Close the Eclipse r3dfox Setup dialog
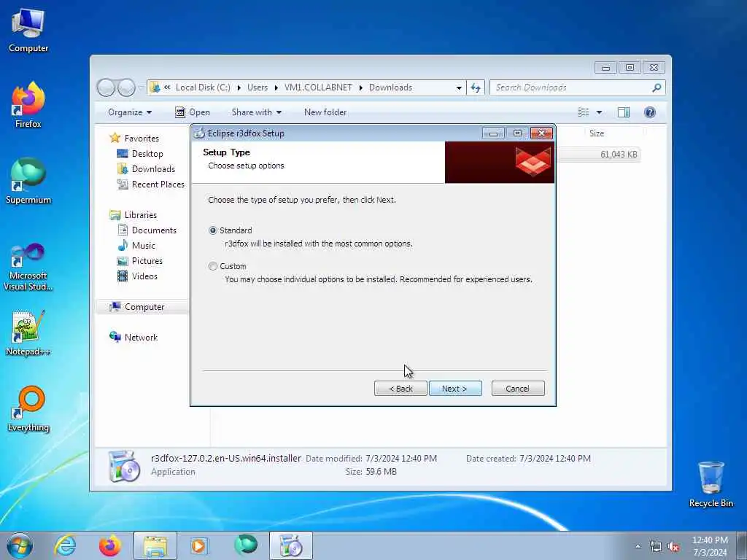Image resolution: width=747 pixels, height=560 pixels. pos(542,133)
